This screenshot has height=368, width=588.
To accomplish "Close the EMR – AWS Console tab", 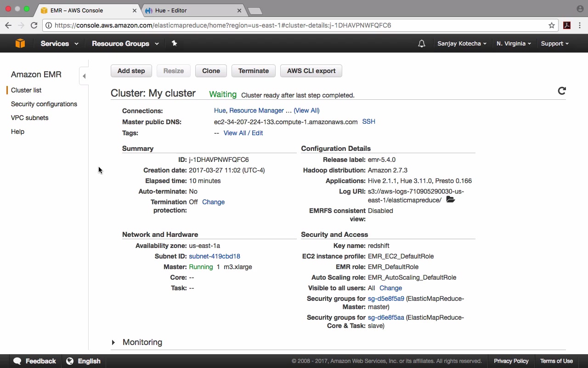I will pyautogui.click(x=135, y=10).
